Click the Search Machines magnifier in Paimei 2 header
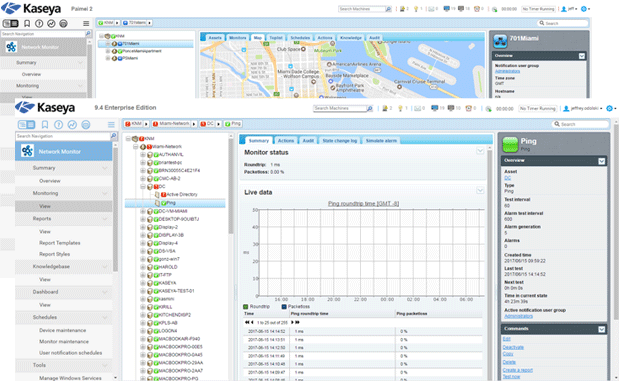The height and width of the screenshot is (381, 619). pos(388,9)
